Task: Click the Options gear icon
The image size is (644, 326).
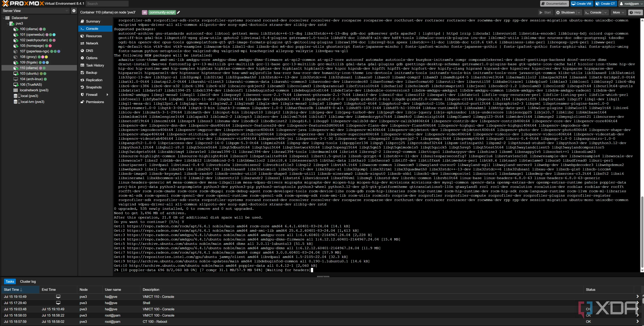Action: click(82, 58)
